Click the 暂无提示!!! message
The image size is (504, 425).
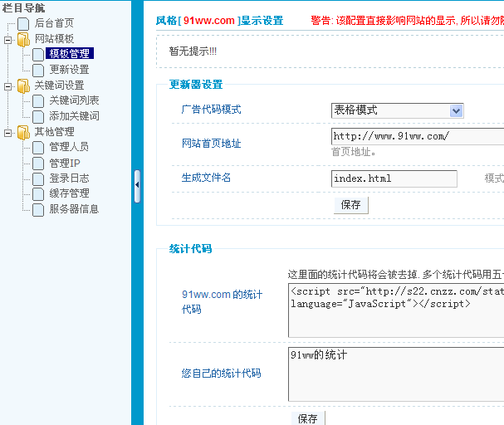pos(193,51)
